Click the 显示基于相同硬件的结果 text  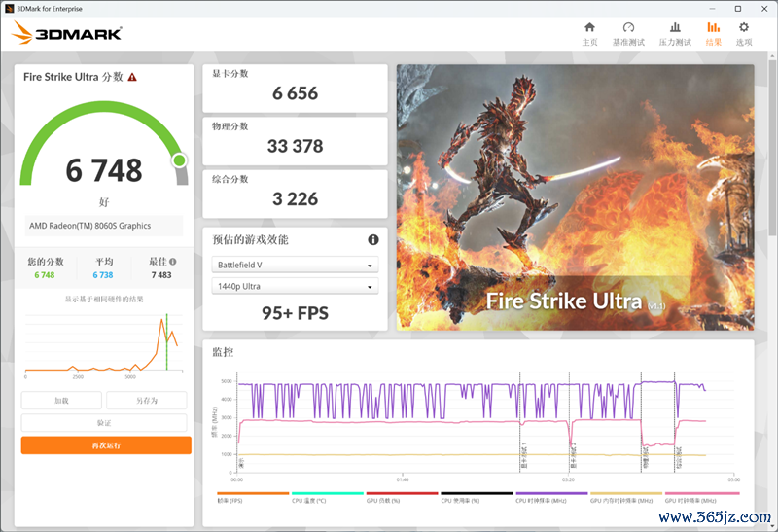pos(104,300)
